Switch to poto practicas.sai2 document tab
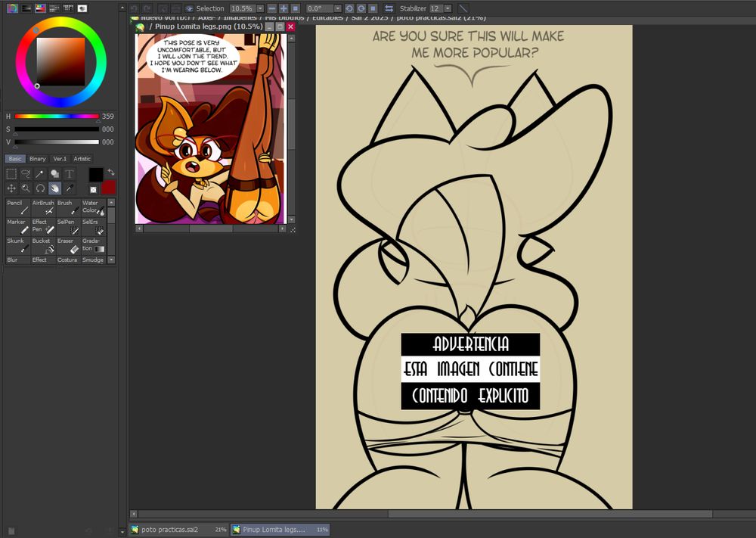Image resolution: width=756 pixels, height=538 pixels. (x=179, y=530)
